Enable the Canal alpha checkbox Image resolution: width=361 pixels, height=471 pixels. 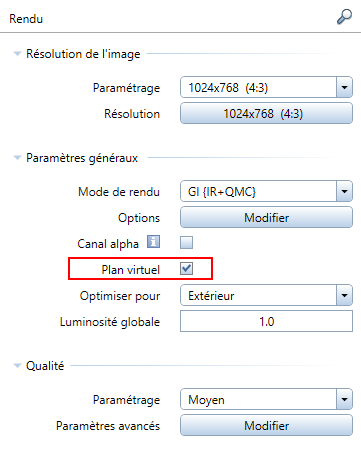186,242
